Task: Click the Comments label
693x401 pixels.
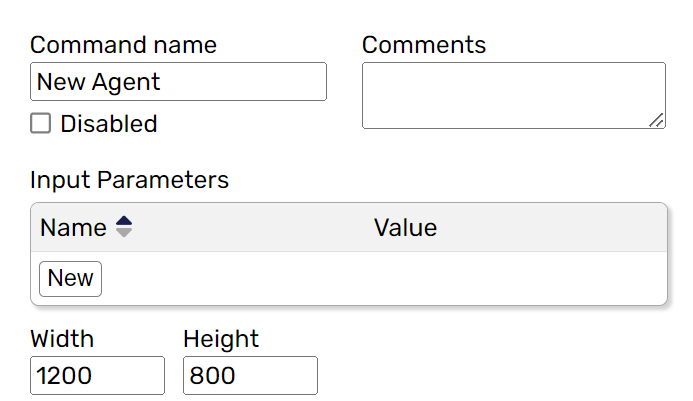Action: pos(423,45)
